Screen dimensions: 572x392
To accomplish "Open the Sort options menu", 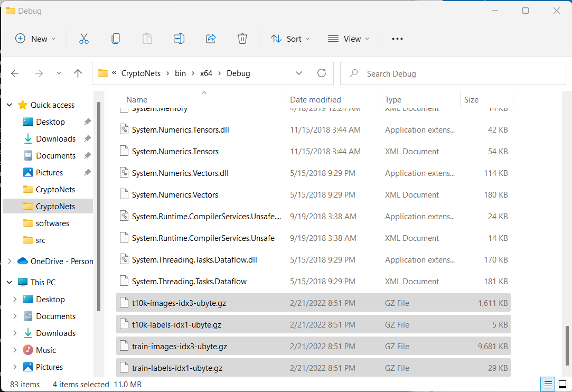I will (x=290, y=39).
